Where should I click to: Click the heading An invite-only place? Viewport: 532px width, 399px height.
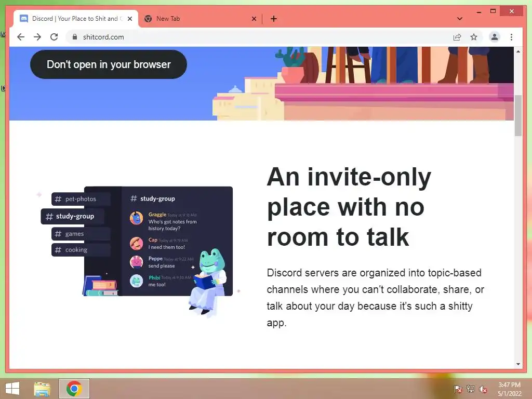tap(349, 206)
